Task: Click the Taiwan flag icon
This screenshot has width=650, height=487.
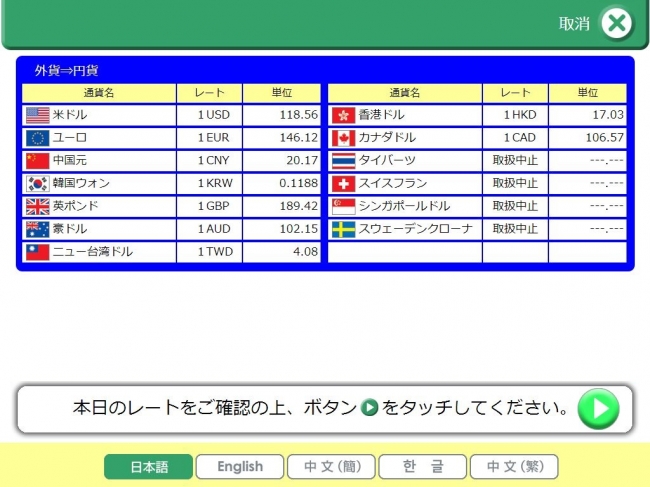Action: [x=37, y=252]
